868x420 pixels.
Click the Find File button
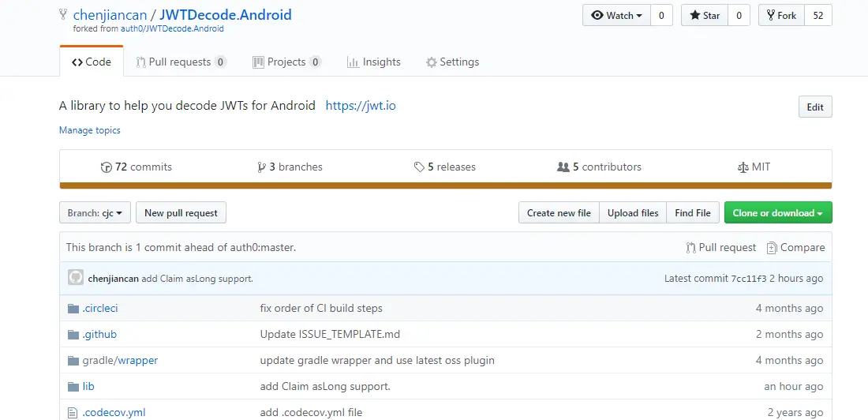pos(693,213)
